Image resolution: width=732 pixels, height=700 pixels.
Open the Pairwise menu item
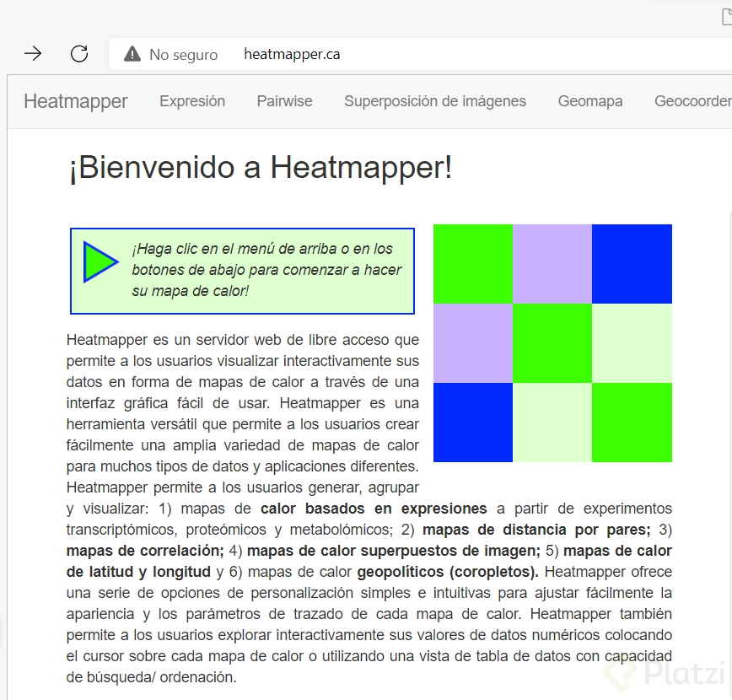(285, 101)
